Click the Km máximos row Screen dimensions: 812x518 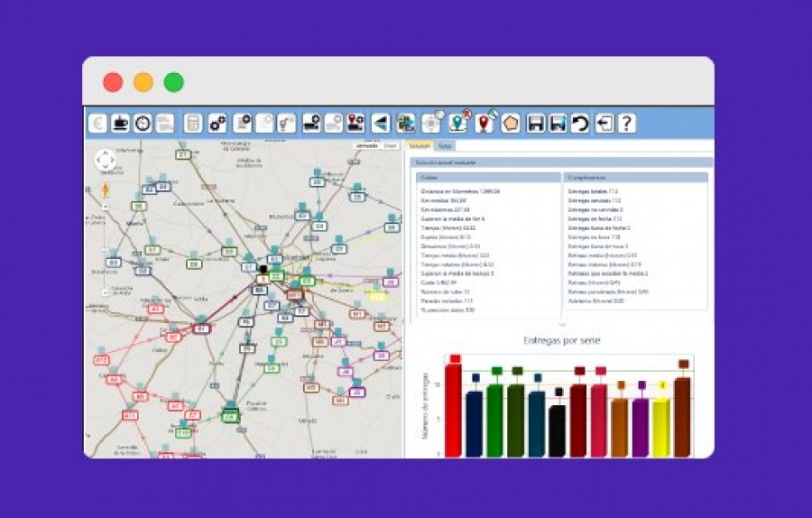coord(446,209)
